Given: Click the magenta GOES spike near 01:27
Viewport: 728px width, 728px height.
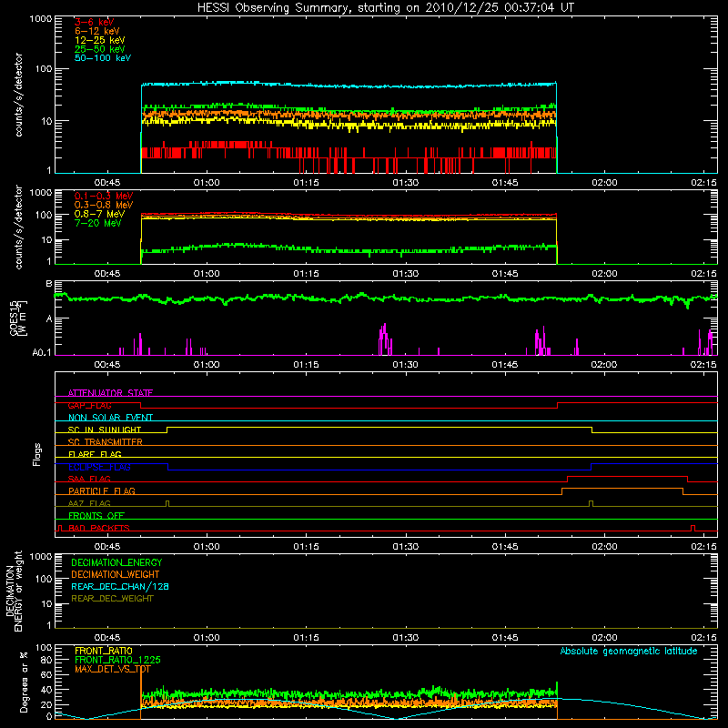Looking at the screenshot, I should (x=385, y=339).
